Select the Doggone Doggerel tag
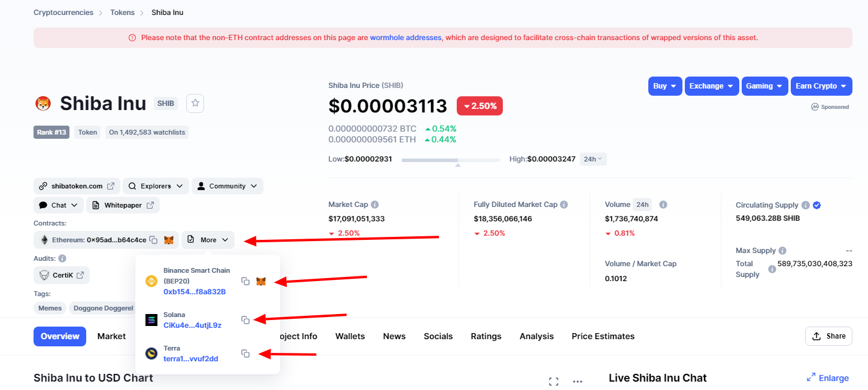The width and height of the screenshot is (868, 390). pyautogui.click(x=103, y=308)
